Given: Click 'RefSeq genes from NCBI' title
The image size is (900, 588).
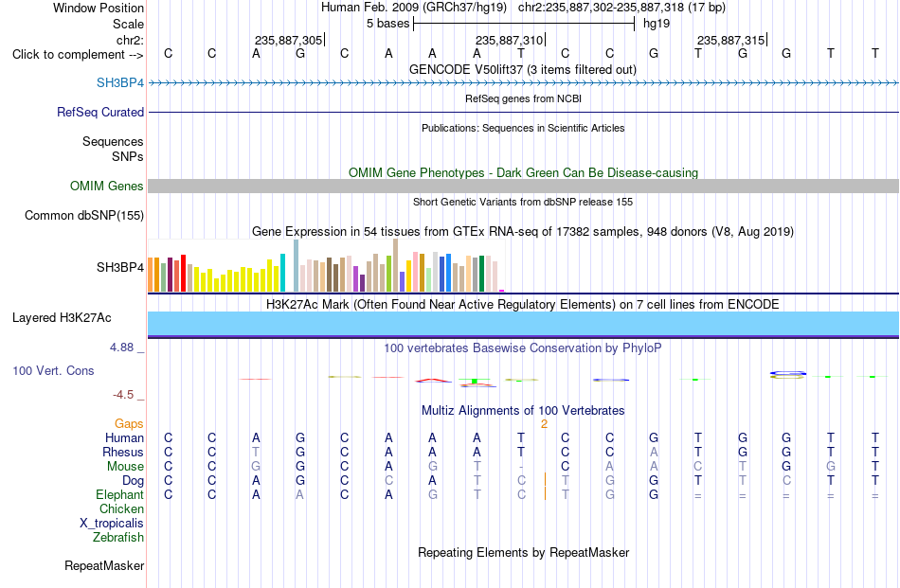Looking at the screenshot, I should (x=523, y=98).
